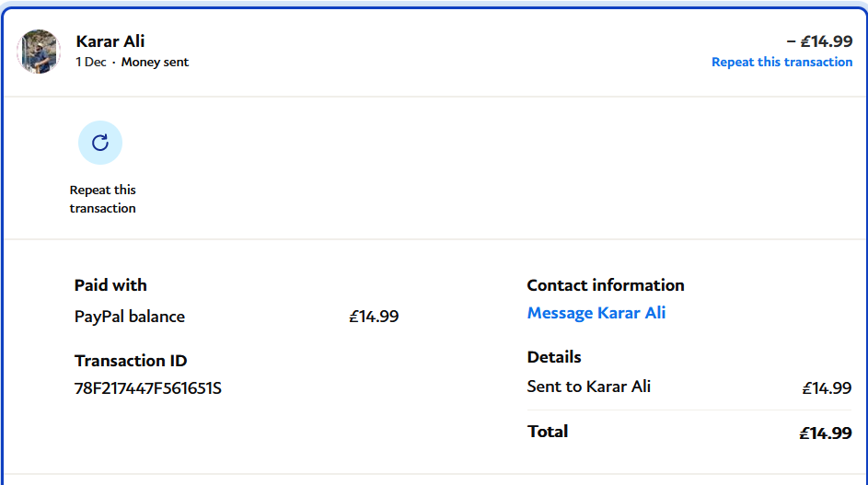Viewport: 868px width, 485px height.
Task: Click the Sent to Karar Ali line
Action: 589,387
